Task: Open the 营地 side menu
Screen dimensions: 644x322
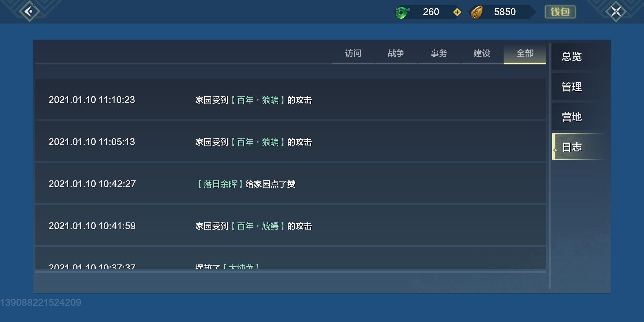Action: point(572,117)
